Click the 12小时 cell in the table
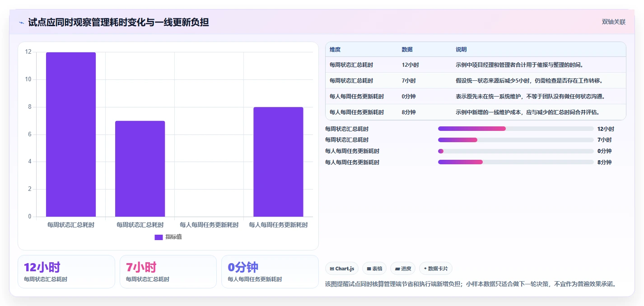Viewport: 644px width, 306px height. tap(410, 65)
